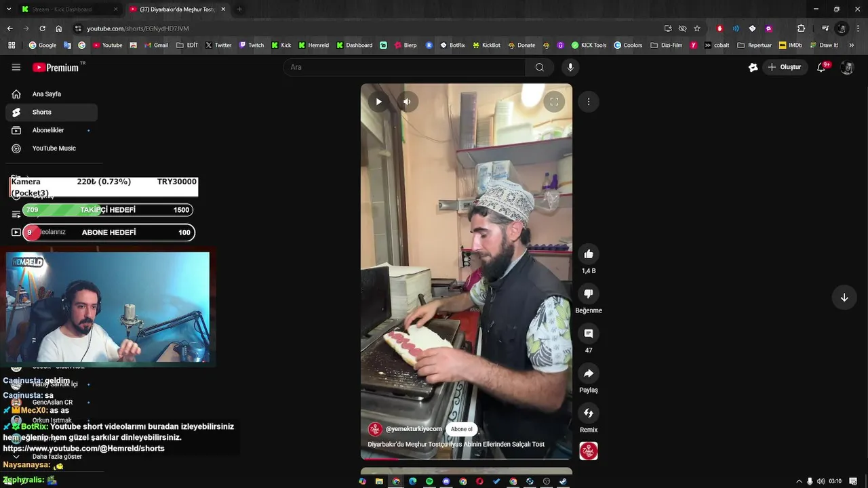Open the Dashboard bookmark
This screenshot has width=868, height=488.
(355, 45)
